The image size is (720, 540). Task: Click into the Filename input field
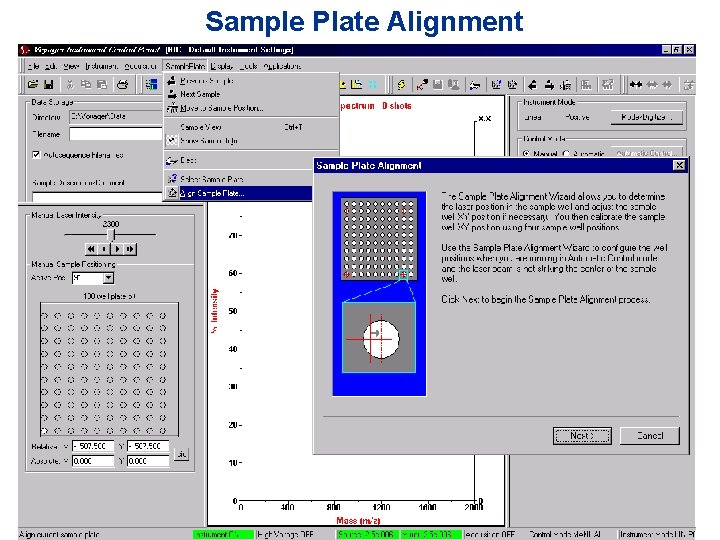click(116, 134)
